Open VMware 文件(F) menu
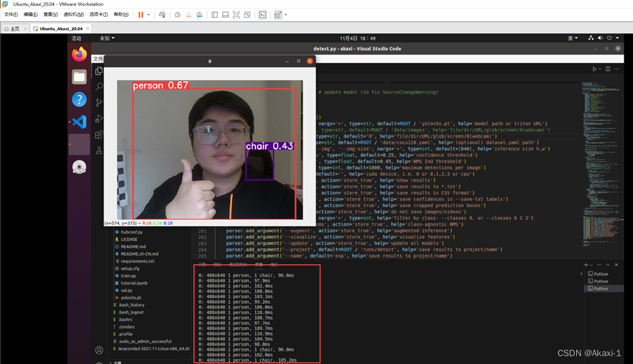 [x=11, y=14]
